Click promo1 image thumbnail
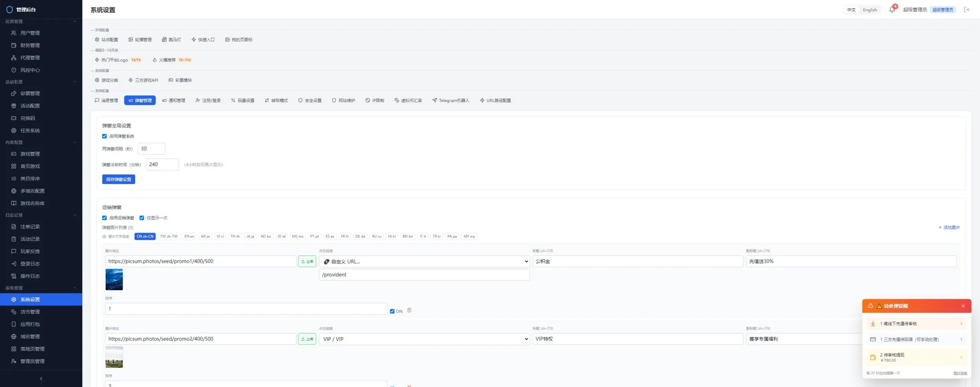The width and height of the screenshot is (980, 387). click(x=114, y=279)
